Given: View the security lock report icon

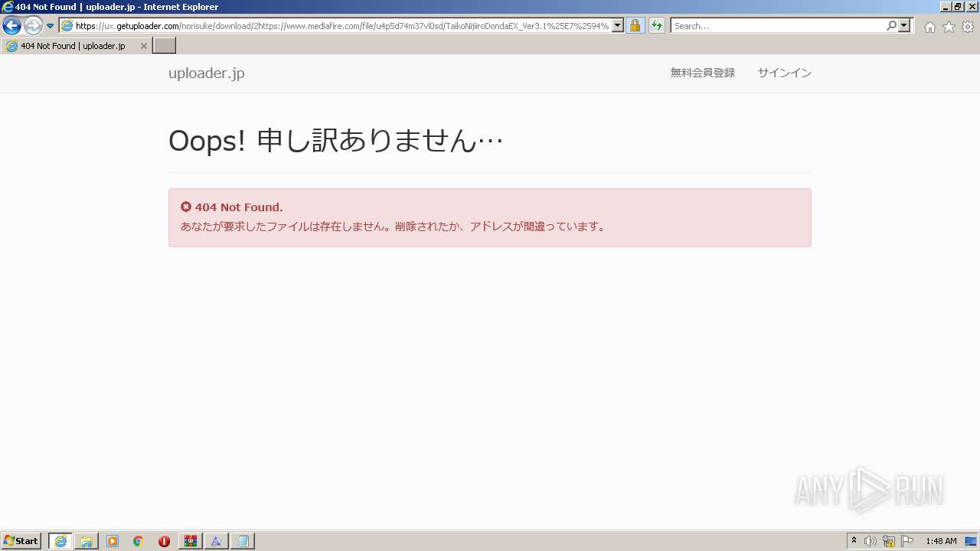Looking at the screenshot, I should [x=635, y=26].
